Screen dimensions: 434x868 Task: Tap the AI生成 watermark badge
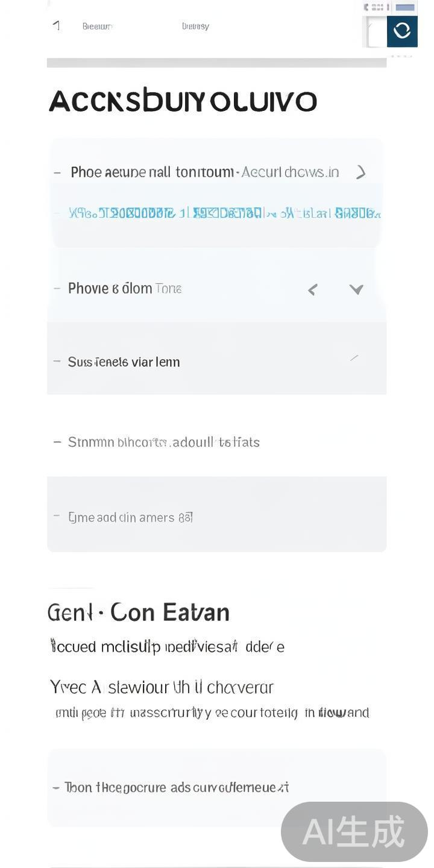(354, 832)
